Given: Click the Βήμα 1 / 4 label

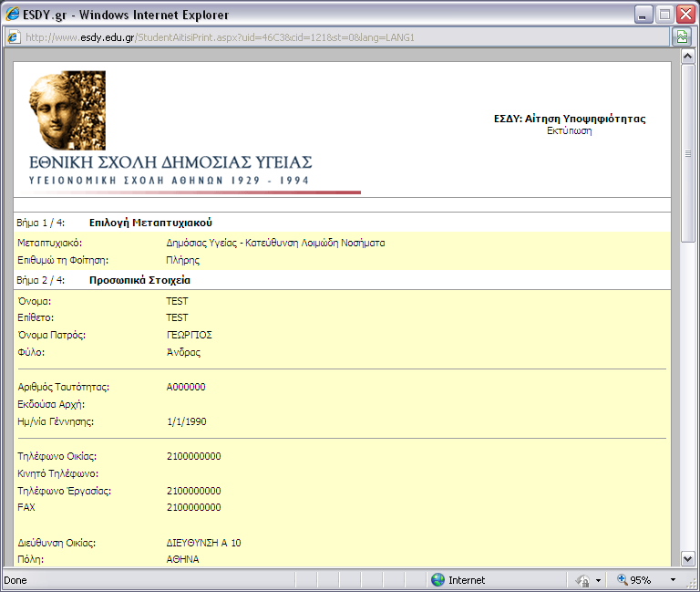Looking at the screenshot, I should 41,223.
